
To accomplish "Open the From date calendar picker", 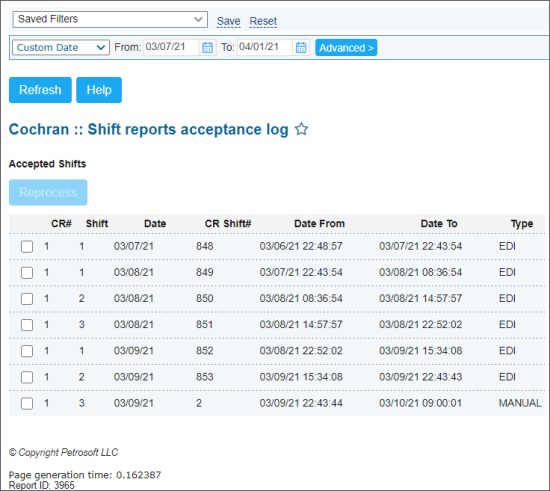I will [207, 47].
